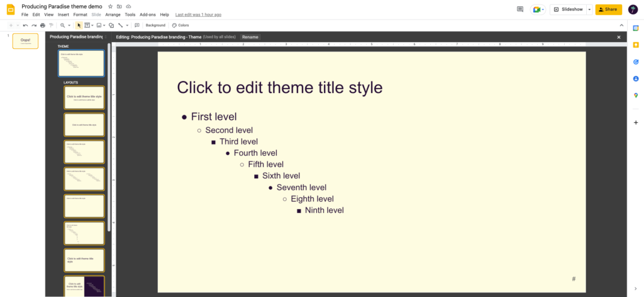Viewport: 644px width, 297px height.
Task: Open the Arrange menu
Action: (113, 15)
